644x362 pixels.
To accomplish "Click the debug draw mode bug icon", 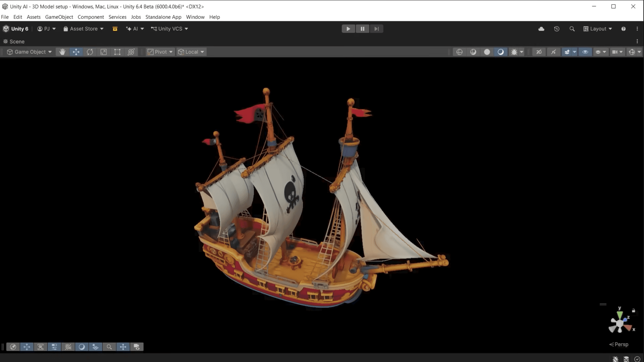I will tap(514, 52).
